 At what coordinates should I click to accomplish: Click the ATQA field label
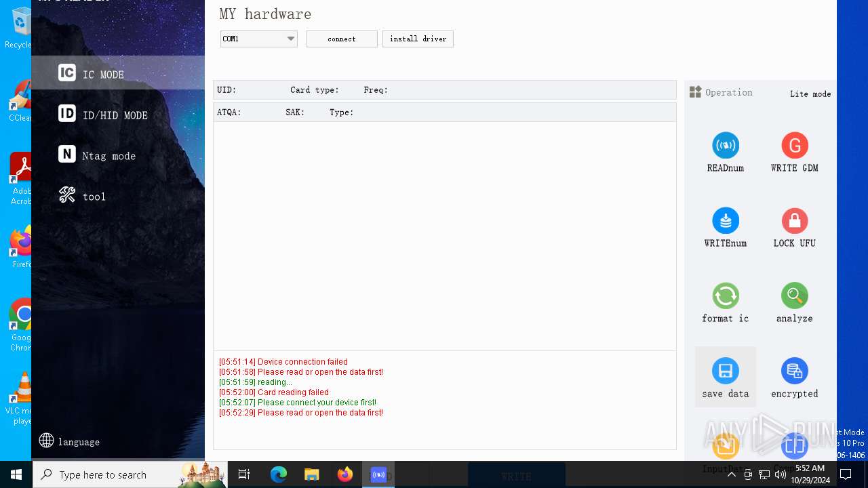tap(229, 113)
